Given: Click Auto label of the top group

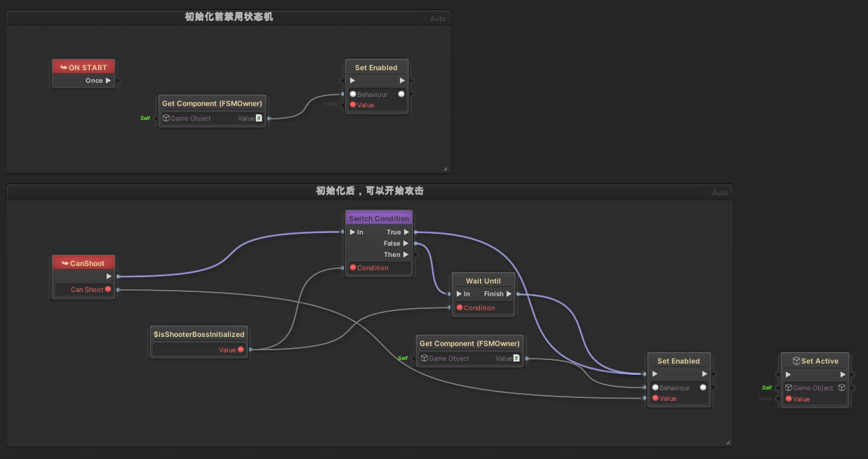Looking at the screenshot, I should tap(438, 18).
